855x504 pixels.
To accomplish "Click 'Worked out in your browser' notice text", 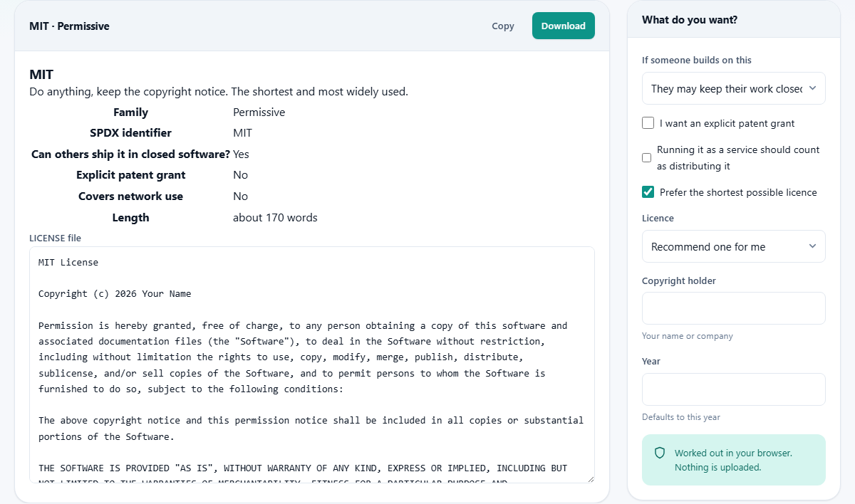I will pos(733,453).
